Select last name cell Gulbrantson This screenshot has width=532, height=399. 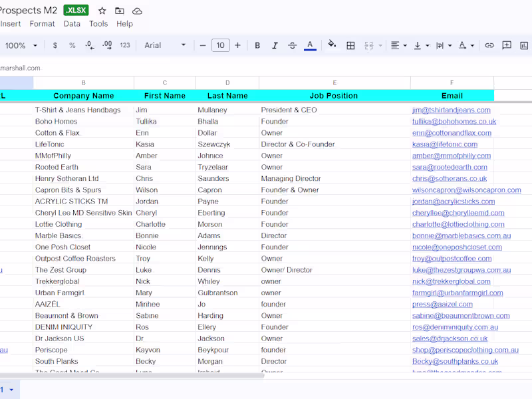point(227,293)
